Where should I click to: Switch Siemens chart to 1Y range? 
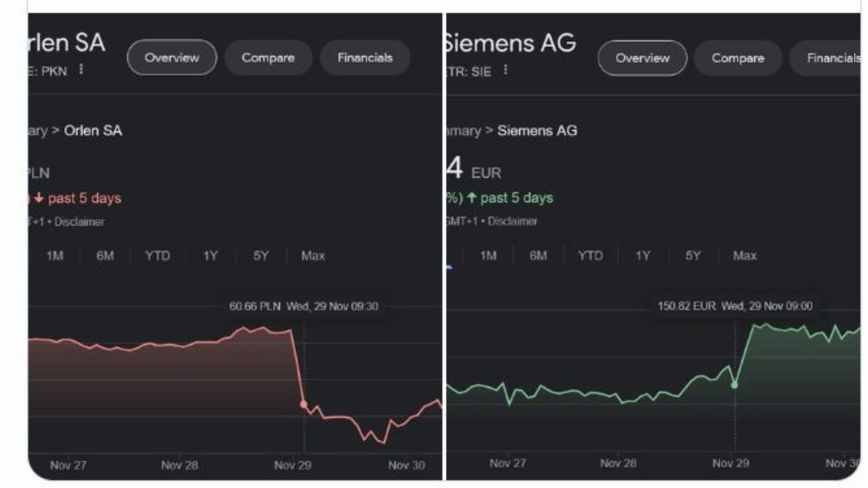(x=642, y=256)
